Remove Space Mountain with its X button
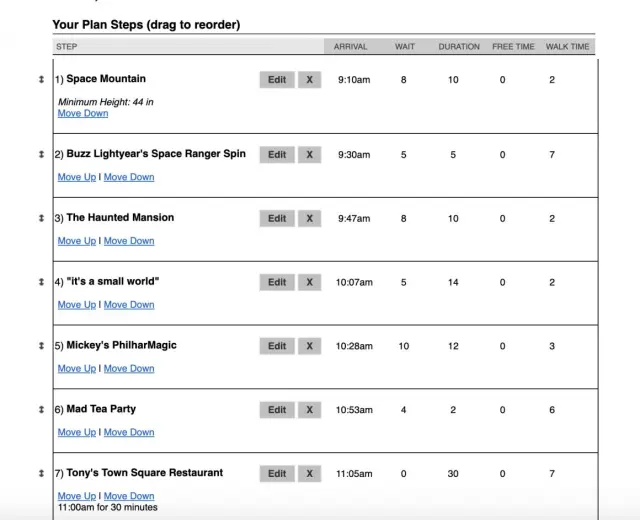 (x=309, y=80)
